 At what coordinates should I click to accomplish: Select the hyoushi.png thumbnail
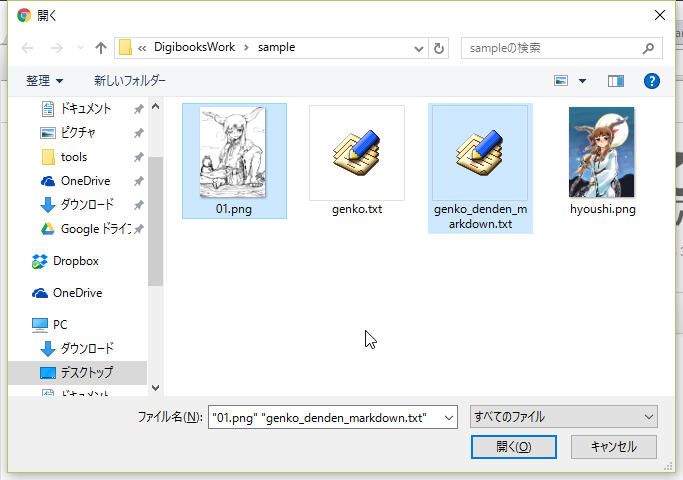[602, 152]
